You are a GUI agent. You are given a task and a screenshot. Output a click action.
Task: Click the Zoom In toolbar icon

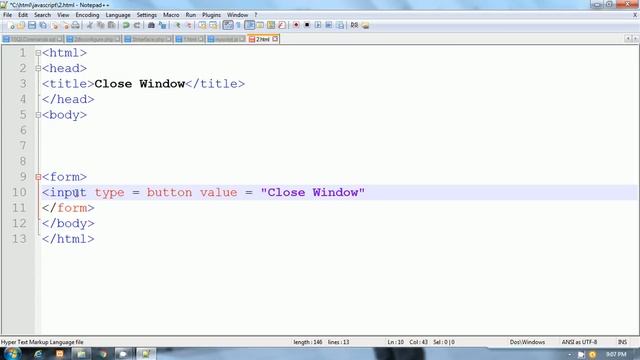178,25
